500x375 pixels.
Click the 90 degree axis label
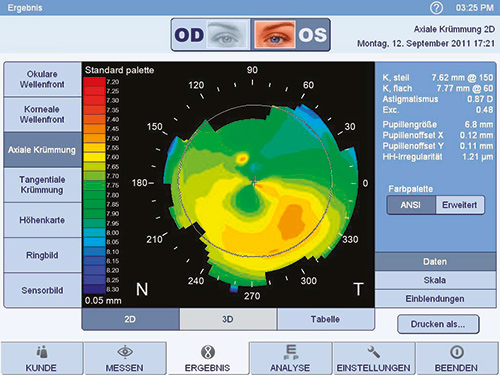coord(252,70)
